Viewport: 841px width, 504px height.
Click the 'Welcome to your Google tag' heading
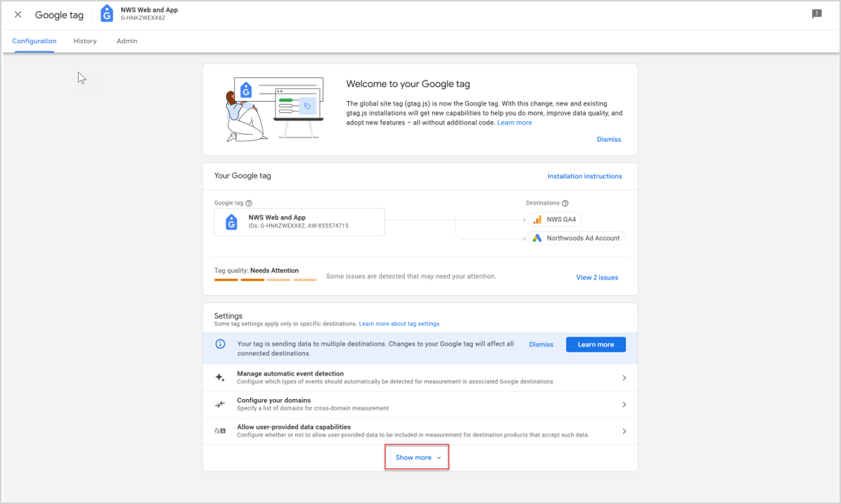408,84
